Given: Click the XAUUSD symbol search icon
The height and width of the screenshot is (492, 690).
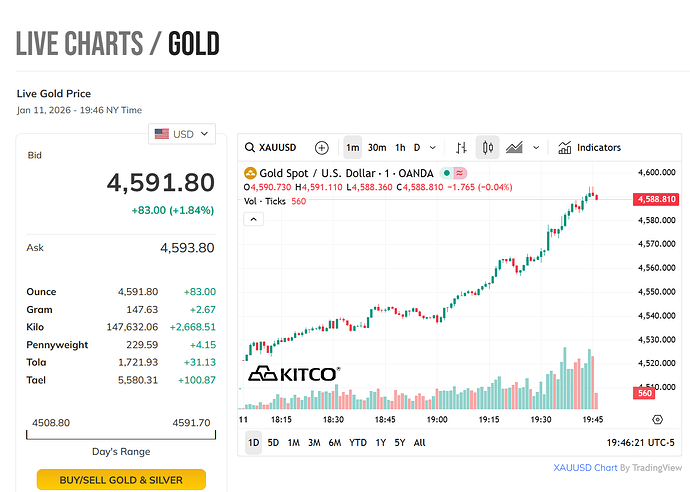Looking at the screenshot, I should pos(250,148).
